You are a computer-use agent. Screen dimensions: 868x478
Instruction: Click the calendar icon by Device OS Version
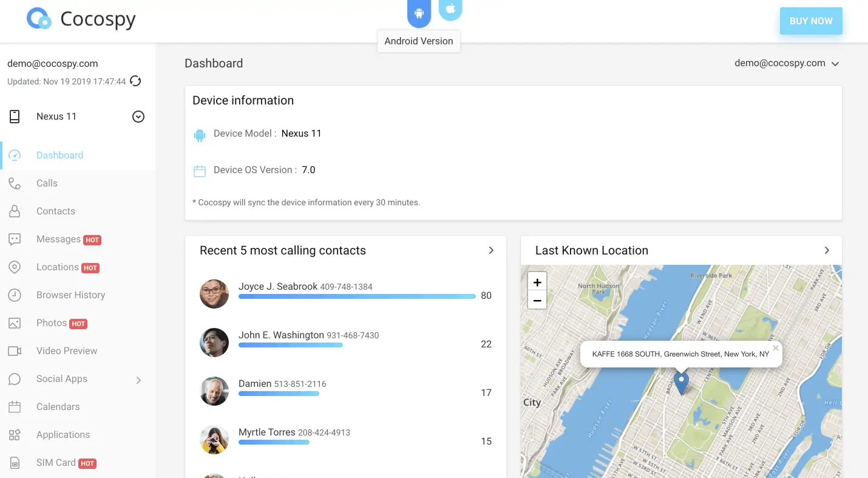200,171
